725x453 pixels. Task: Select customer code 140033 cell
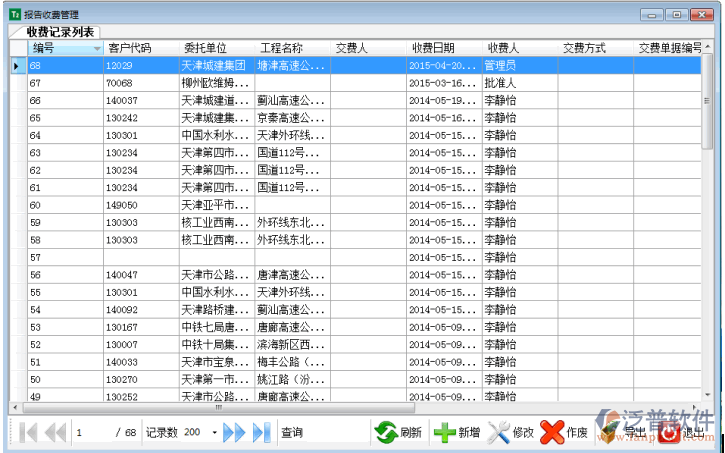[141, 362]
